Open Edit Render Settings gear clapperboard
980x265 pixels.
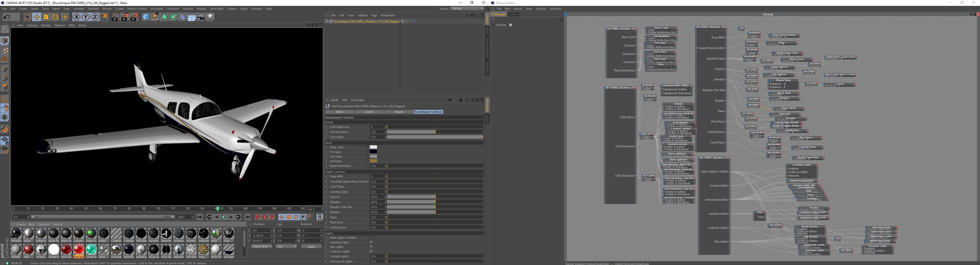[x=134, y=17]
